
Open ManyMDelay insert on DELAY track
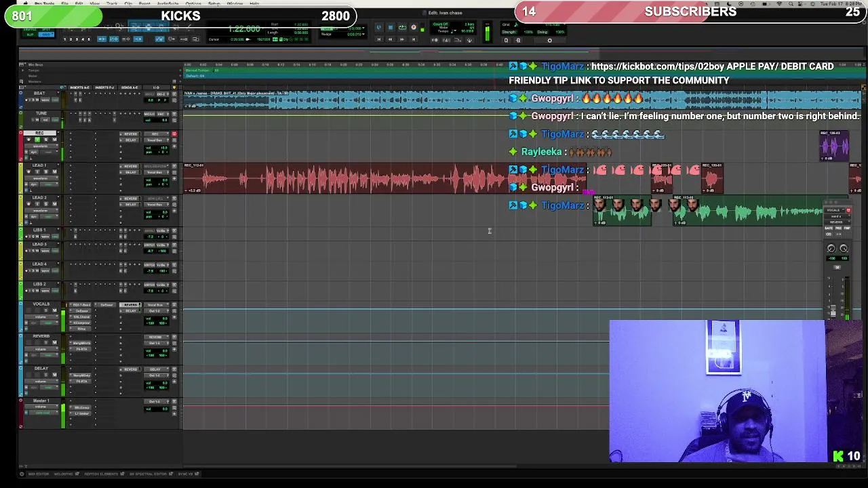[x=80, y=375]
